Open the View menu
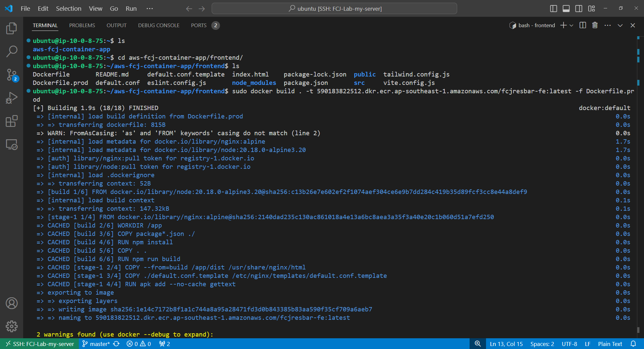Image resolution: width=644 pixels, height=349 pixels. pos(96,9)
